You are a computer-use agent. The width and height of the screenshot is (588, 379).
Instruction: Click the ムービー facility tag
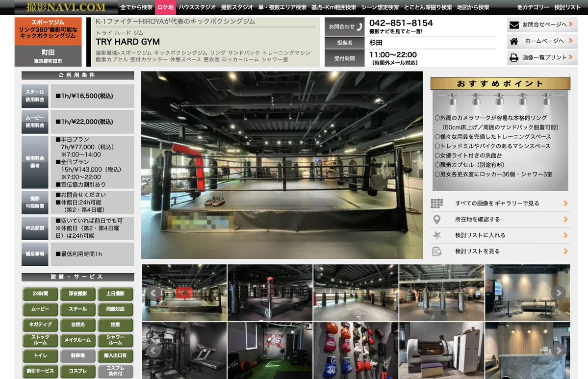40,309
